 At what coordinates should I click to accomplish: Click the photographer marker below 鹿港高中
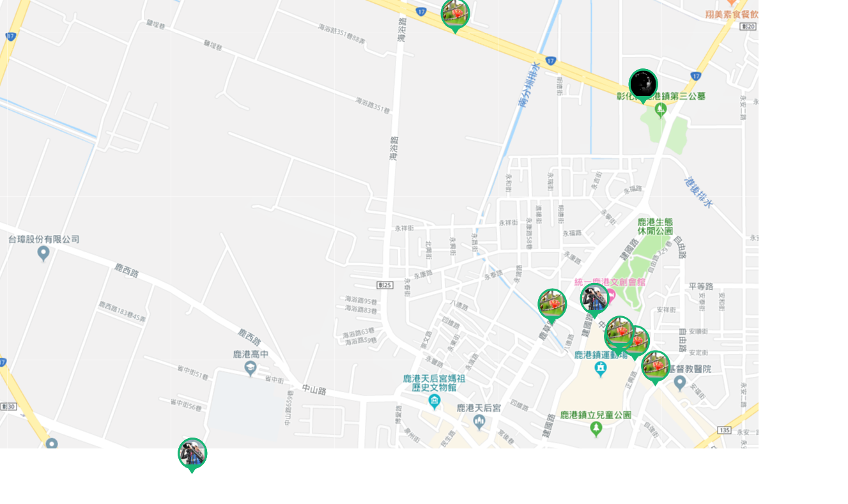coord(192,453)
